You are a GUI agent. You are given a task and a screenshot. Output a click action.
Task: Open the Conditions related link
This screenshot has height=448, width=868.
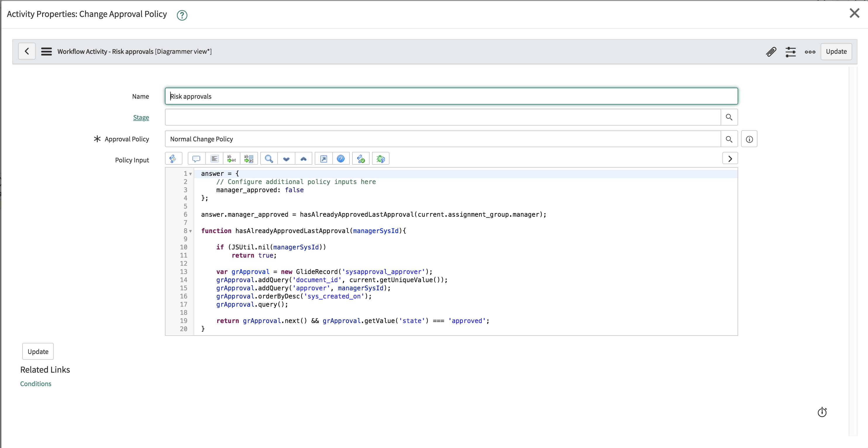point(36,384)
